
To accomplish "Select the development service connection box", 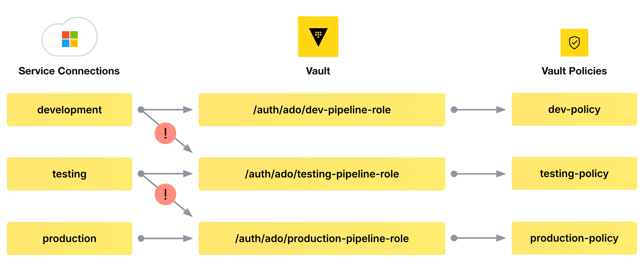I will coord(69,110).
